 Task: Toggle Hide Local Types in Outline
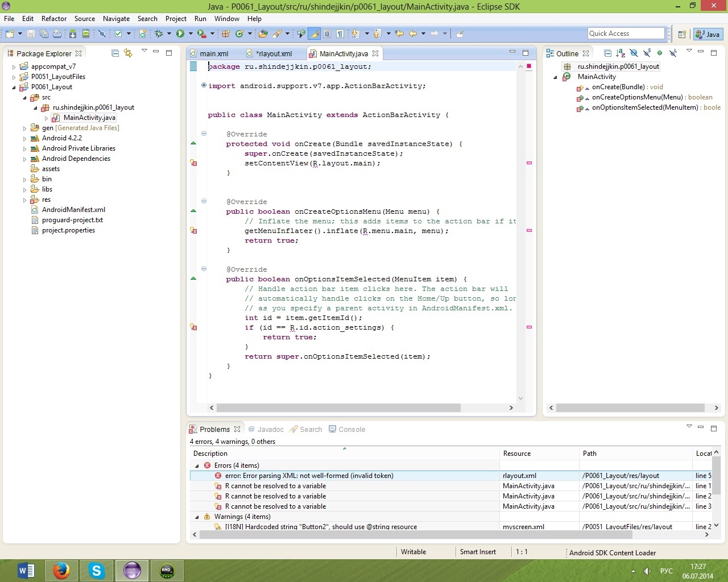click(x=673, y=53)
